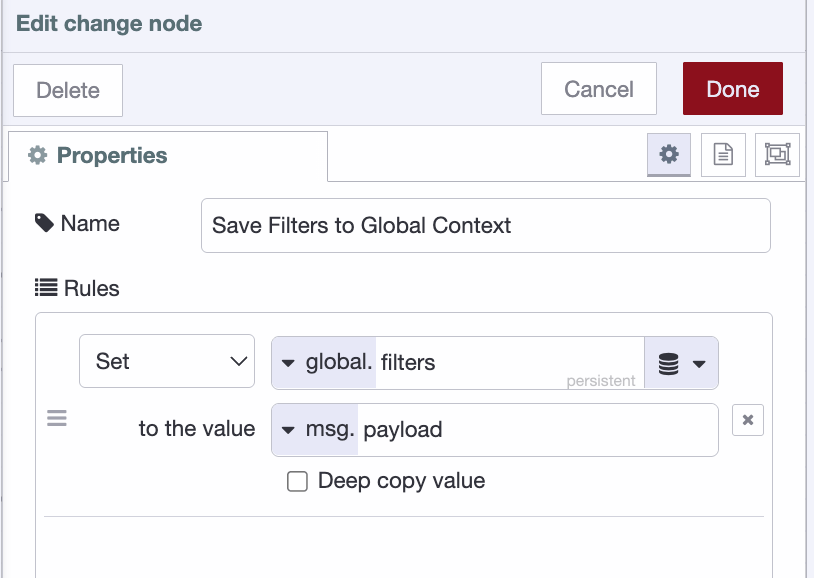Change global. property type dropdown
This screenshot has height=578, width=814.
click(x=324, y=362)
